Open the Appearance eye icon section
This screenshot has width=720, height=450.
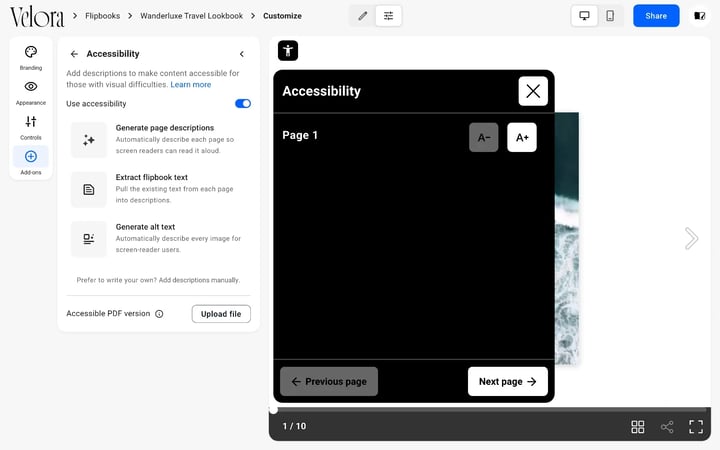pos(31,93)
